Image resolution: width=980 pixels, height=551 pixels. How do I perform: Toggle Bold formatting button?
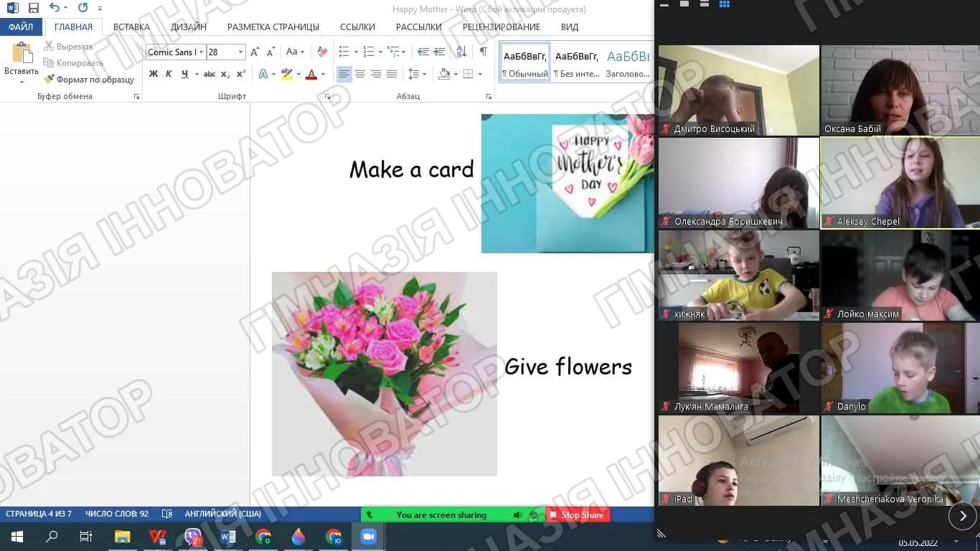tap(153, 74)
